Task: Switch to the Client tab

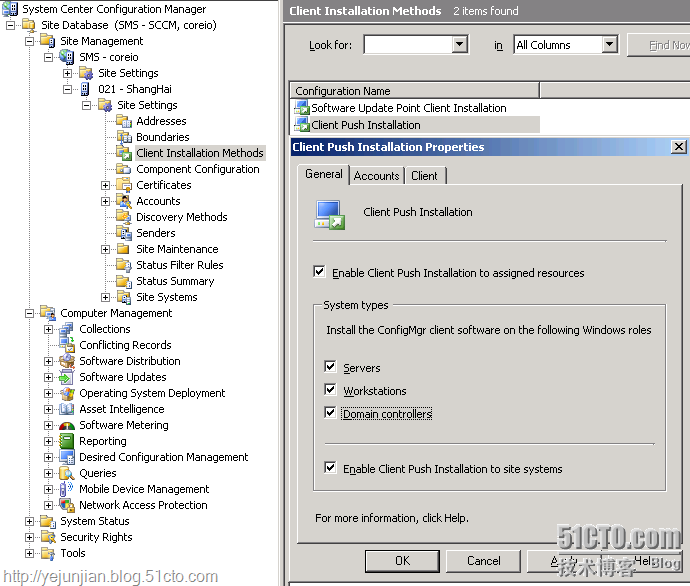Action: [x=425, y=176]
